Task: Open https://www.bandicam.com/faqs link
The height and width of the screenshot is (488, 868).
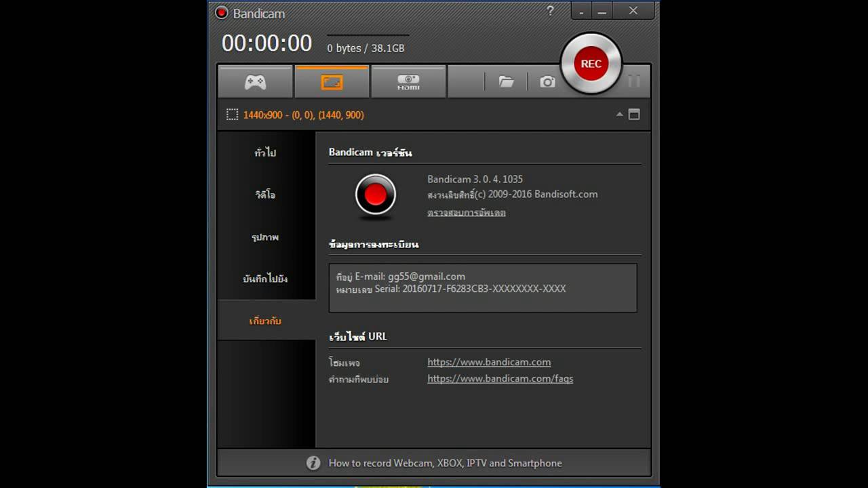Action: click(500, 378)
